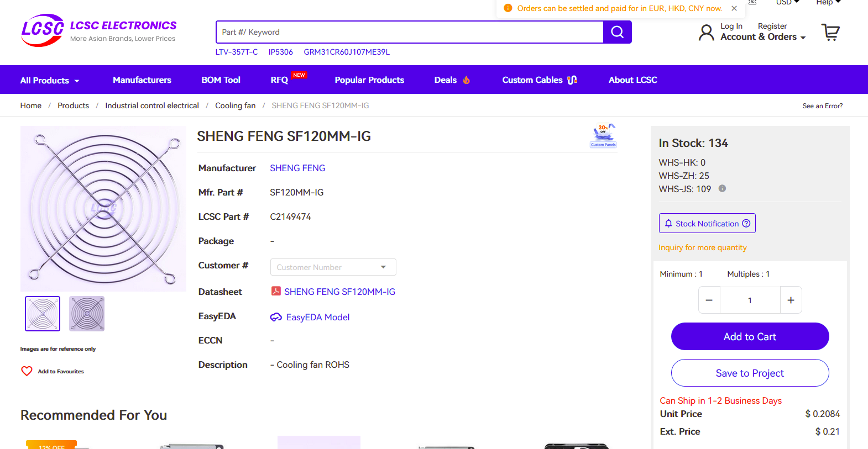Expand the All Products dropdown
This screenshot has width=868, height=449.
coord(50,80)
